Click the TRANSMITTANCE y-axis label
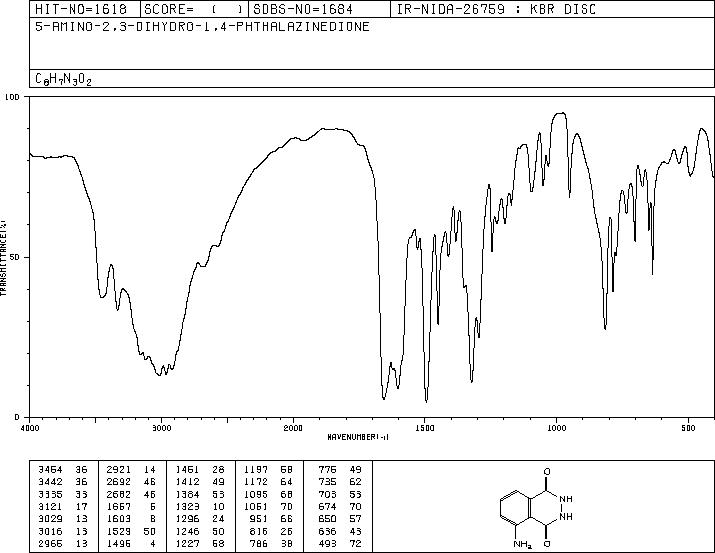 (x=3, y=258)
